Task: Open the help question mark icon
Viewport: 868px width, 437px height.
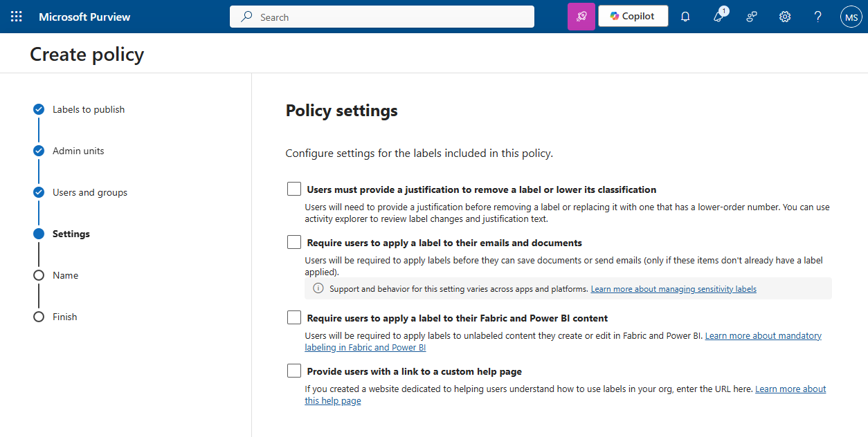Action: coord(817,16)
